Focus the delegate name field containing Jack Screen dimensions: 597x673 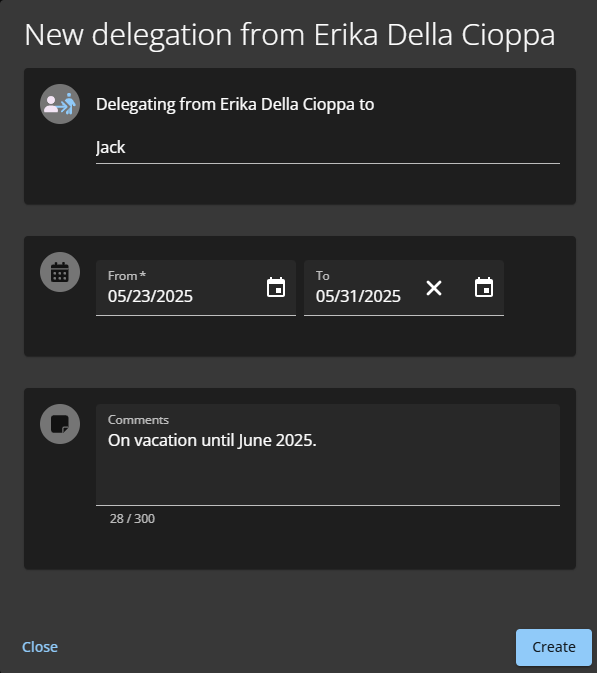tap(327, 148)
